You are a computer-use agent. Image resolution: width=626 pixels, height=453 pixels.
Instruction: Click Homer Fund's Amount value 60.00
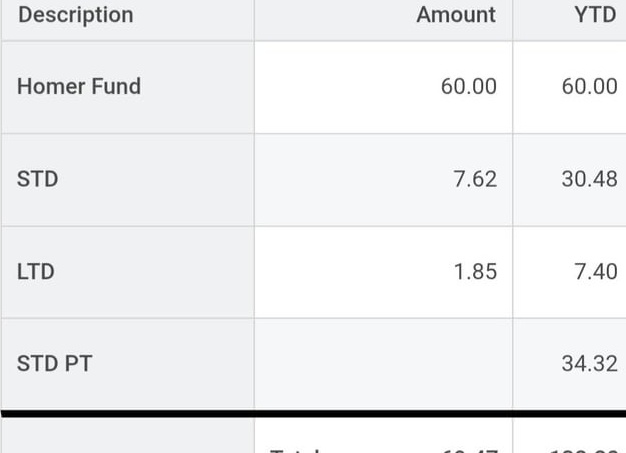pos(468,87)
